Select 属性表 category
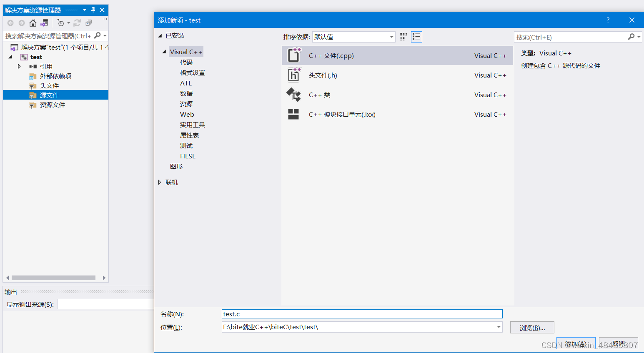Image resolution: width=644 pixels, height=353 pixels. 189,135
